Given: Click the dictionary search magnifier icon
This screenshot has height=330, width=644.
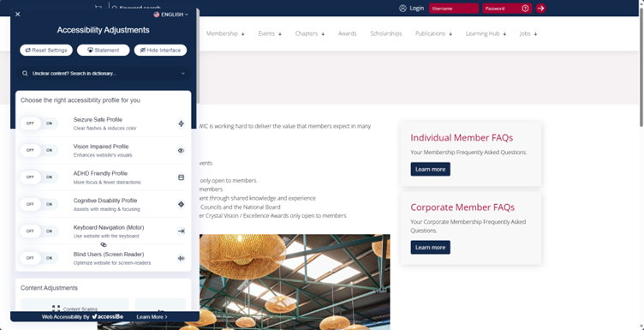Looking at the screenshot, I should point(25,74).
